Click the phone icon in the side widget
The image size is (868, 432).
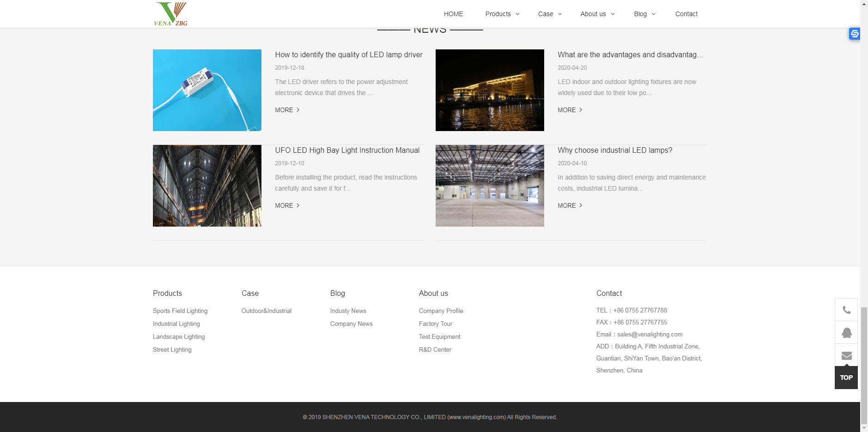[846, 310]
